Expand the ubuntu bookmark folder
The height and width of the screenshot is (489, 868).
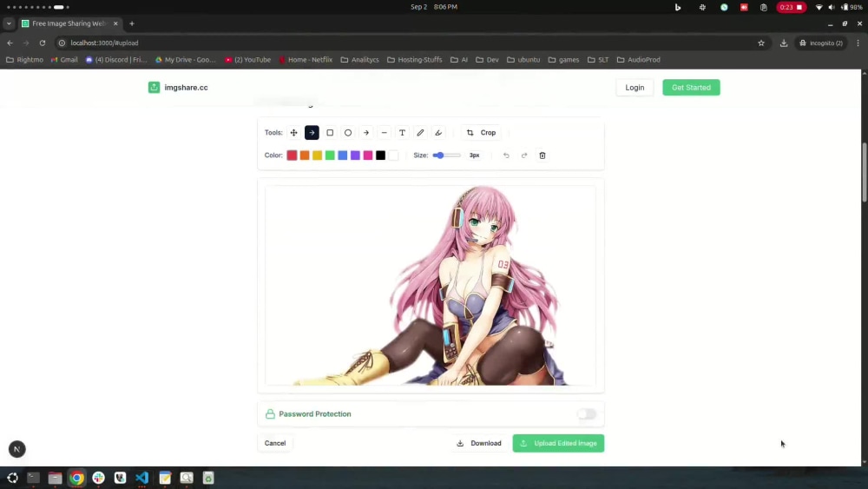pos(523,60)
